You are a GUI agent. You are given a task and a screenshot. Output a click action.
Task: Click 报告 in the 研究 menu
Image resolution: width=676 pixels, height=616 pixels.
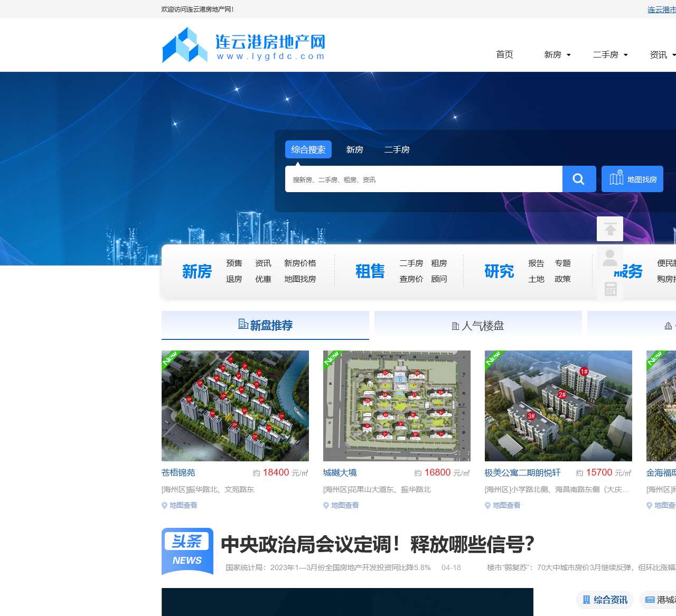pos(536,263)
